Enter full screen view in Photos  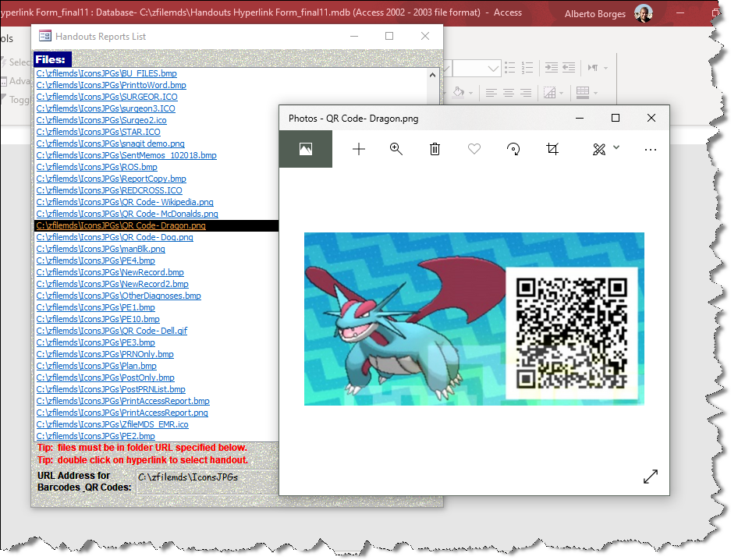[x=651, y=477]
